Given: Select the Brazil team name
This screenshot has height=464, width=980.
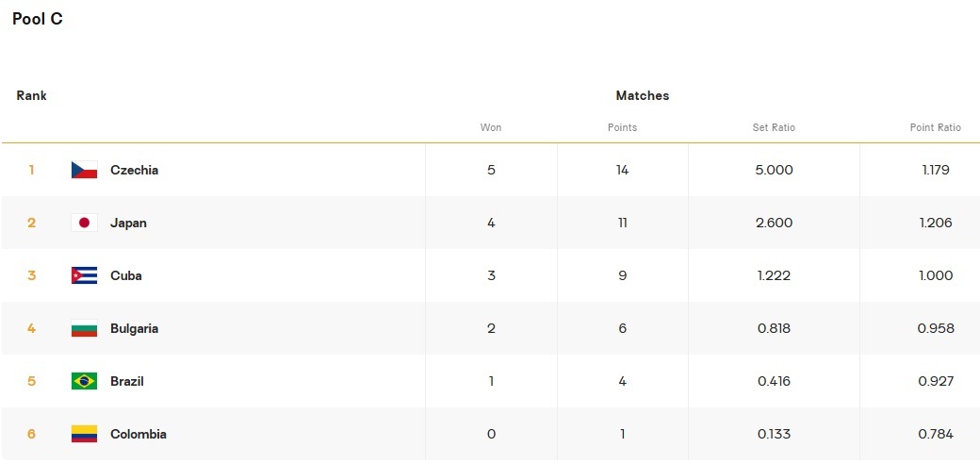Looking at the screenshot, I should click(127, 381).
